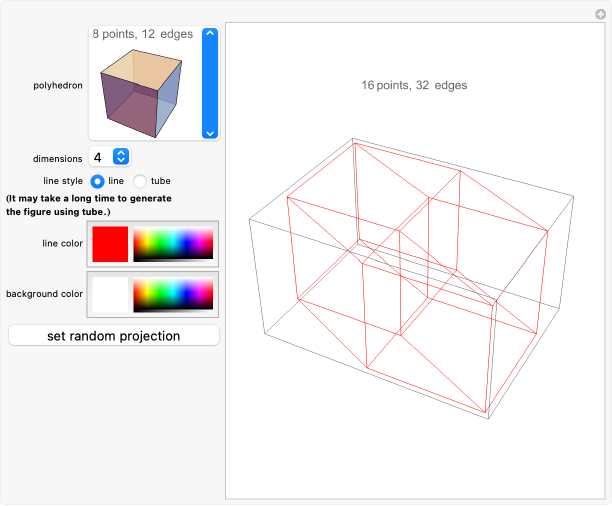
Task: Click the line style label
Action: tap(63, 181)
